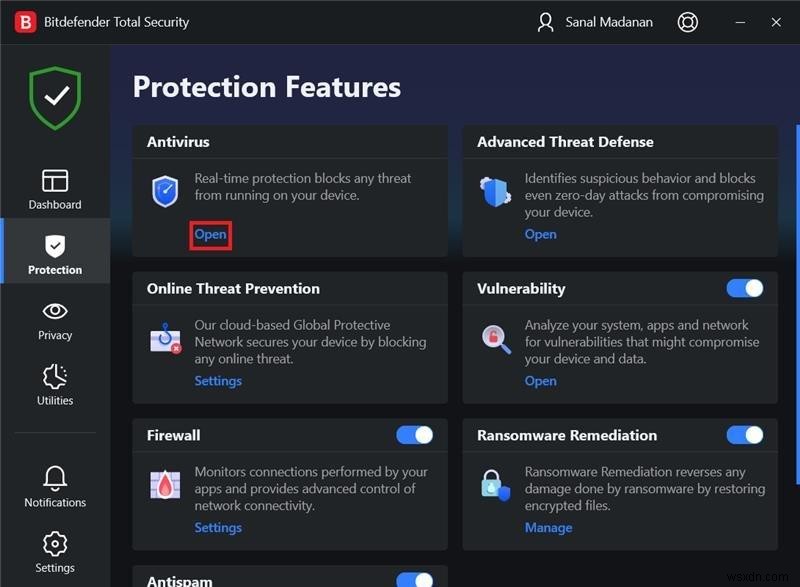Open the support icon in title bar
800x587 pixels.
[688, 22]
